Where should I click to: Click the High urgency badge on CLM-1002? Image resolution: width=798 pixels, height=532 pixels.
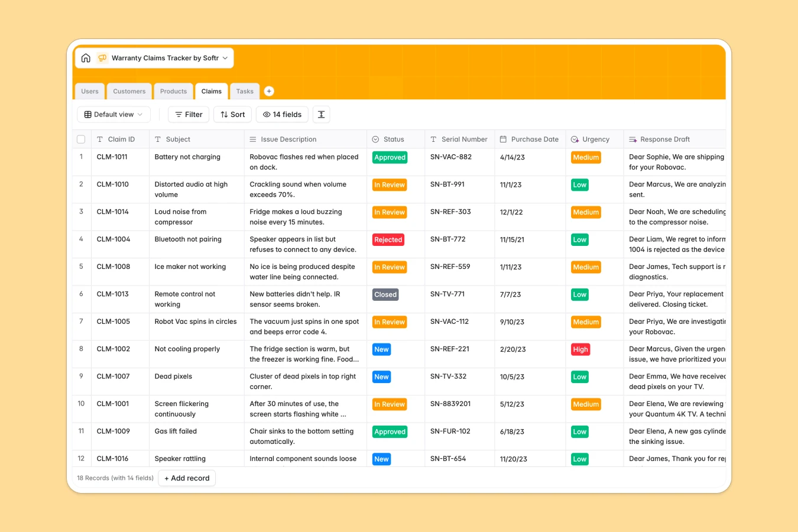pyautogui.click(x=580, y=349)
